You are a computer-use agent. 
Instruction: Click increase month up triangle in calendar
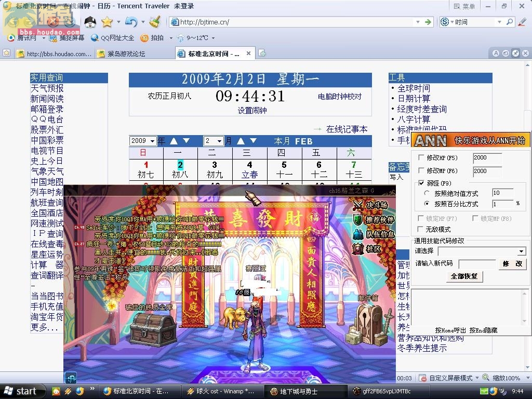[x=241, y=141]
